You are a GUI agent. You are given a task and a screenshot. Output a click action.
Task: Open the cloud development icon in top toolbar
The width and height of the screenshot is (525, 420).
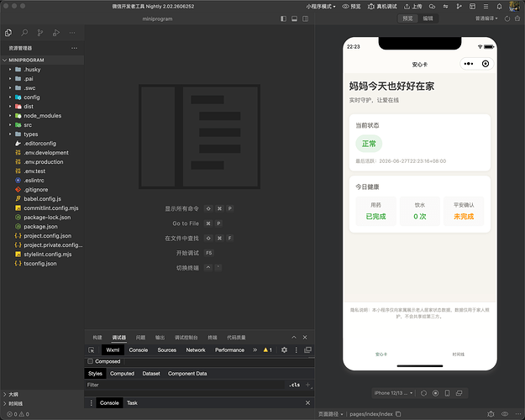click(x=433, y=7)
